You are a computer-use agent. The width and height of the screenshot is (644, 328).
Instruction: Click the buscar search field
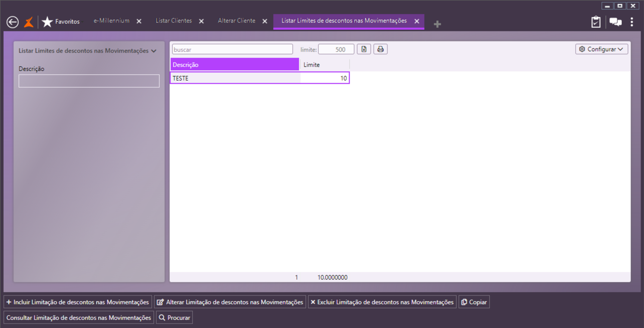(232, 49)
